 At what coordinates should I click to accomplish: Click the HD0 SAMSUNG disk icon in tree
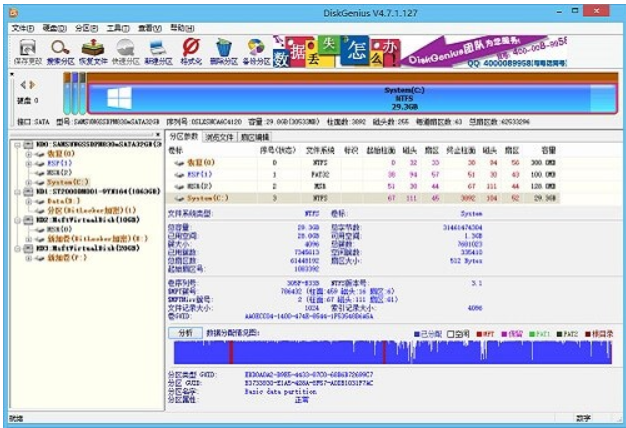coord(28,144)
